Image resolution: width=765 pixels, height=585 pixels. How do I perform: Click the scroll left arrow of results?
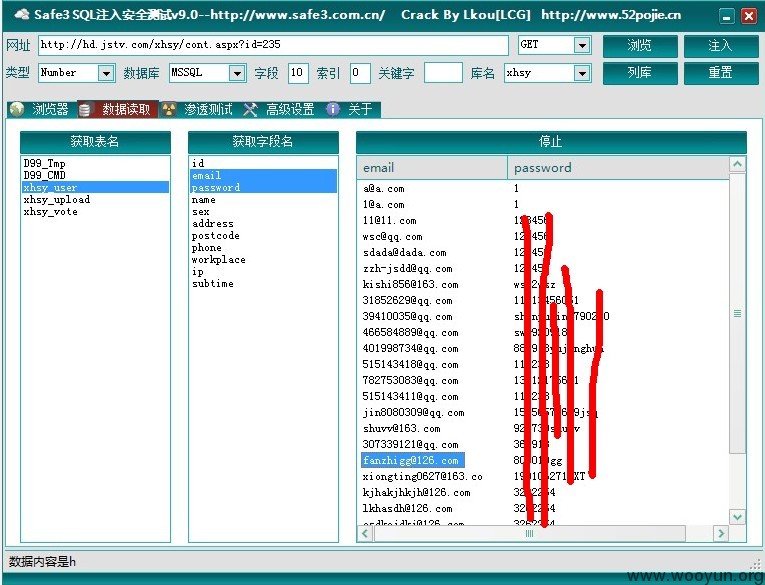pos(365,533)
